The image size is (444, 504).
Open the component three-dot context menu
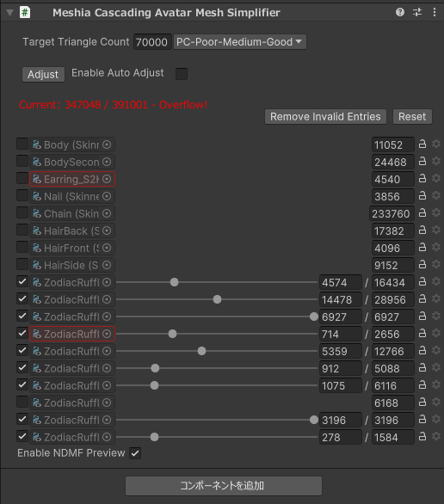[435, 12]
